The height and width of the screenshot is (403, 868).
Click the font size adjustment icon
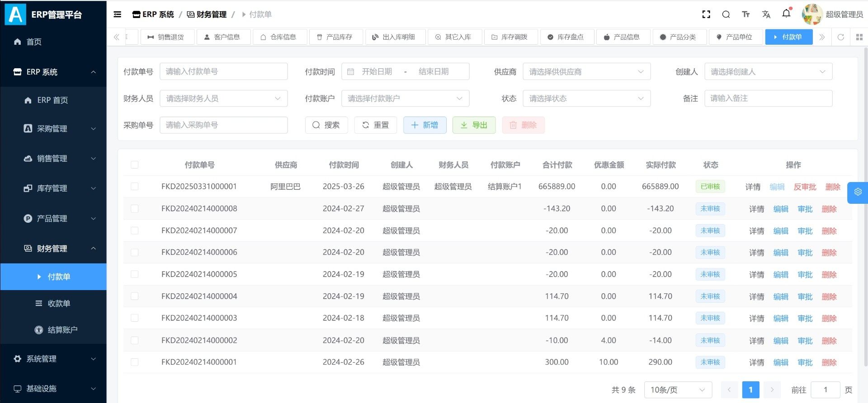[745, 14]
